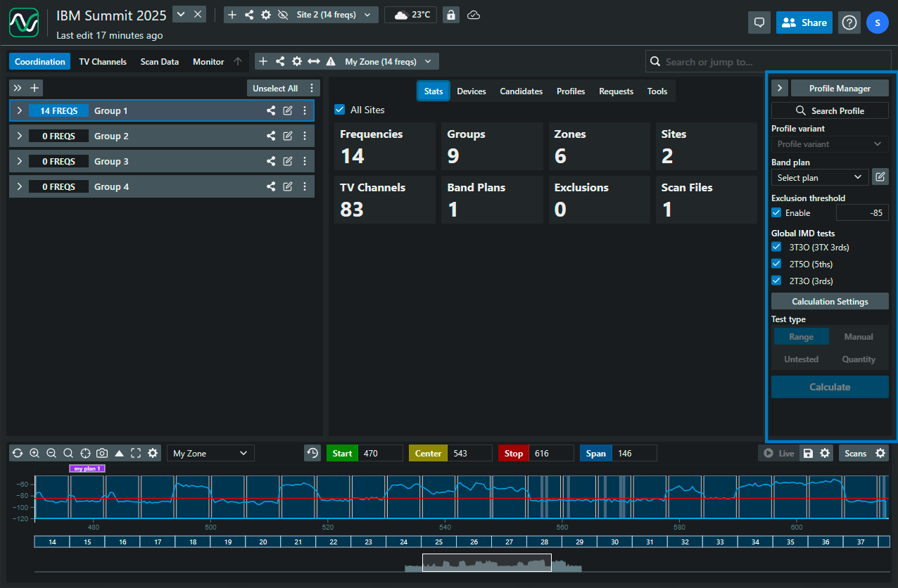Click the history reset icon near Start
The width and height of the screenshot is (898, 588).
[312, 454]
